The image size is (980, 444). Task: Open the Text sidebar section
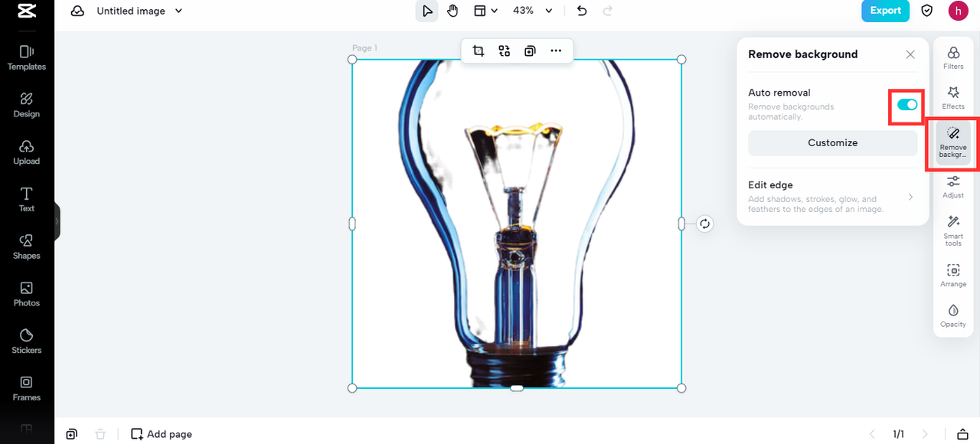[x=26, y=199]
